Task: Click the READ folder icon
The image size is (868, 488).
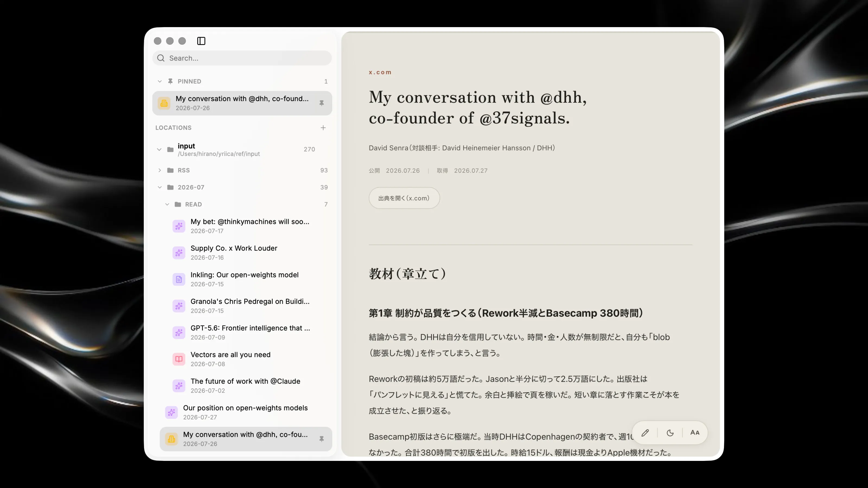Action: [178, 204]
